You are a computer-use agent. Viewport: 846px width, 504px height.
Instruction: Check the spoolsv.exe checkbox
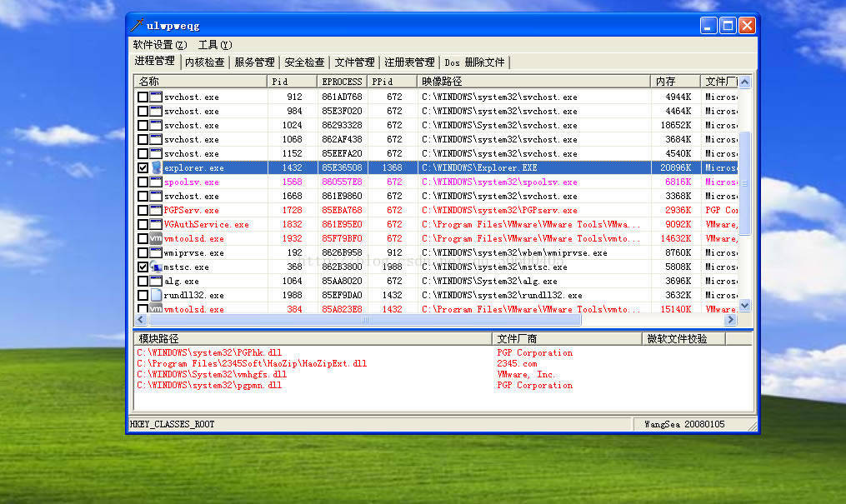[x=143, y=182]
